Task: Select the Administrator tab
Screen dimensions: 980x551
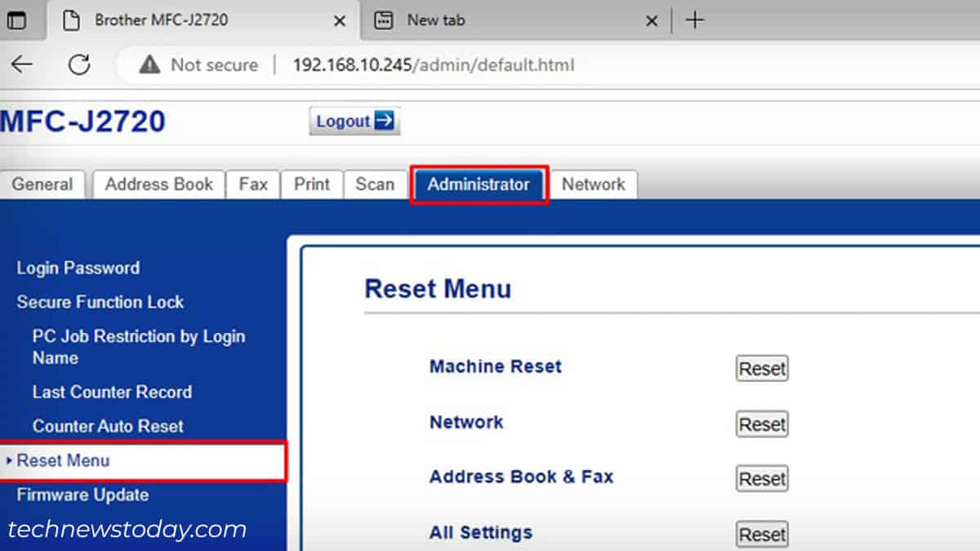Action: 479,184
